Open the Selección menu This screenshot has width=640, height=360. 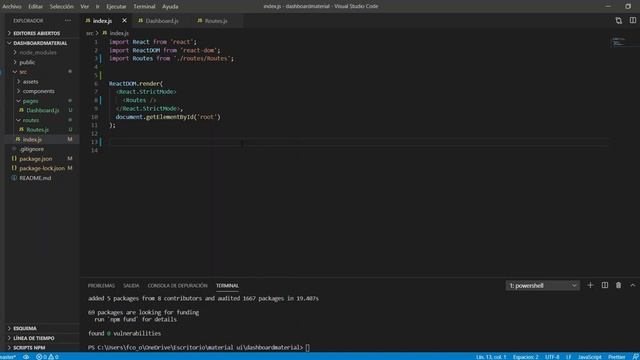[x=62, y=6]
